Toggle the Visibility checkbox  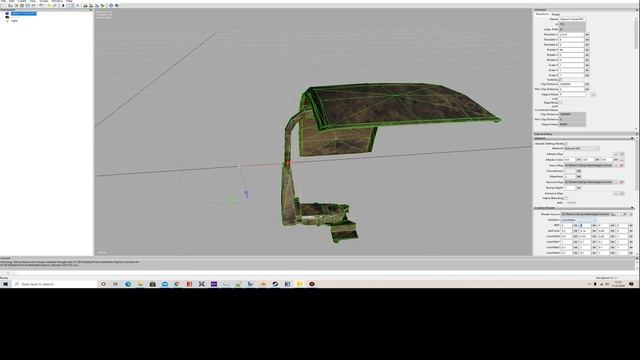[x=560, y=80]
